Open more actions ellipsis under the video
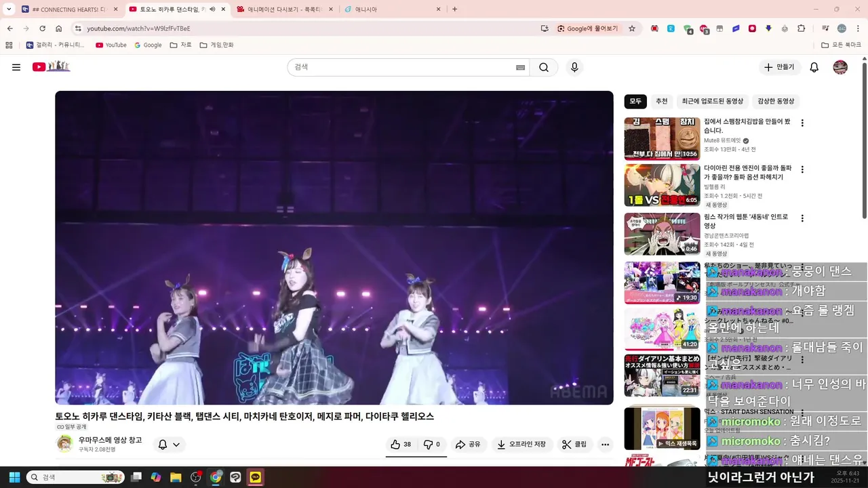The width and height of the screenshot is (868, 488). pos(605,445)
